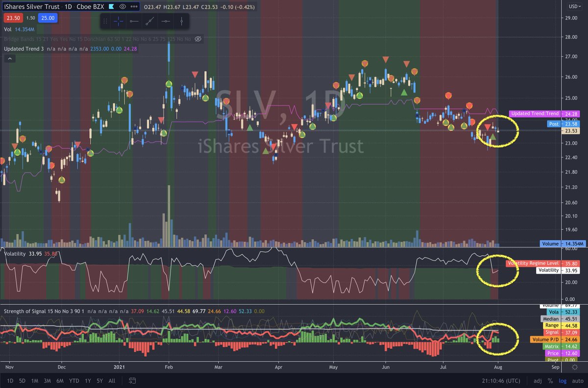Click the 1.50 spread value
This screenshot has width=588, height=388.
coord(30,18)
